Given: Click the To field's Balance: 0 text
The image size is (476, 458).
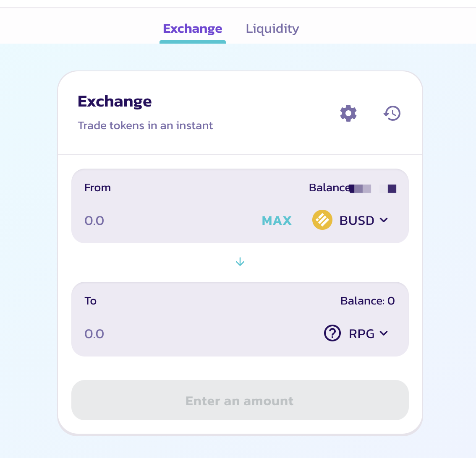Looking at the screenshot, I should click(x=367, y=301).
